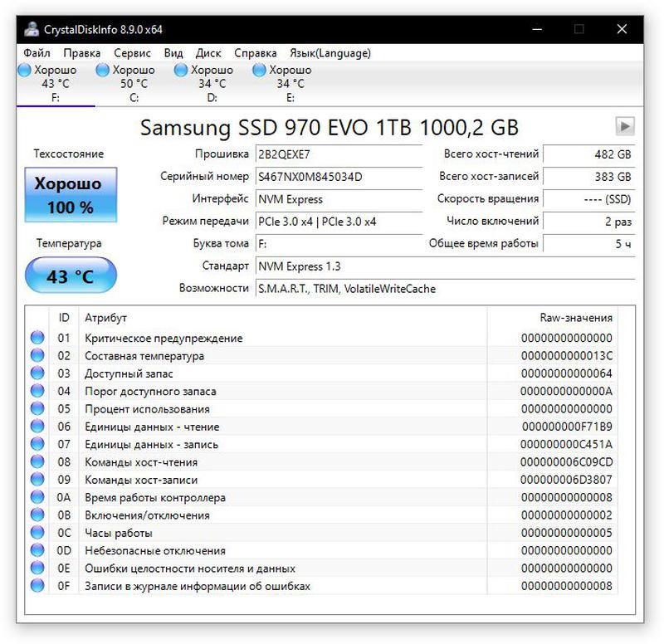The image size is (664, 644).
Task: Click status orb for drive E:
Action: [x=260, y=71]
